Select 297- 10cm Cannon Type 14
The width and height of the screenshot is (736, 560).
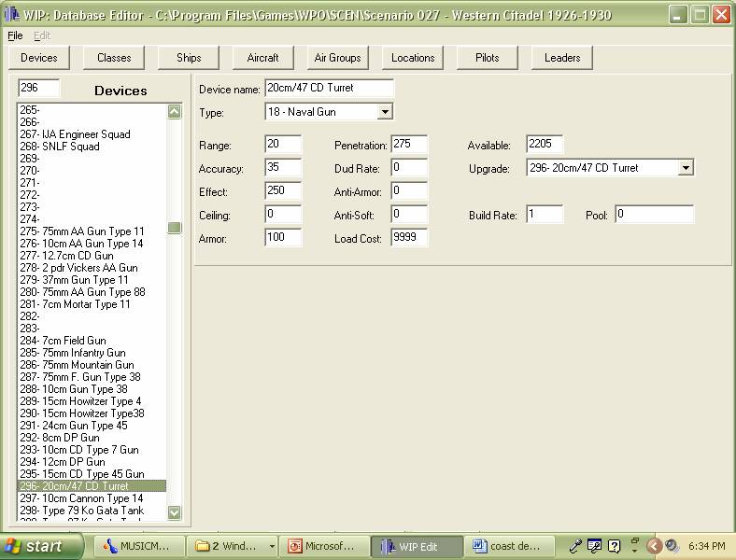coord(92,498)
